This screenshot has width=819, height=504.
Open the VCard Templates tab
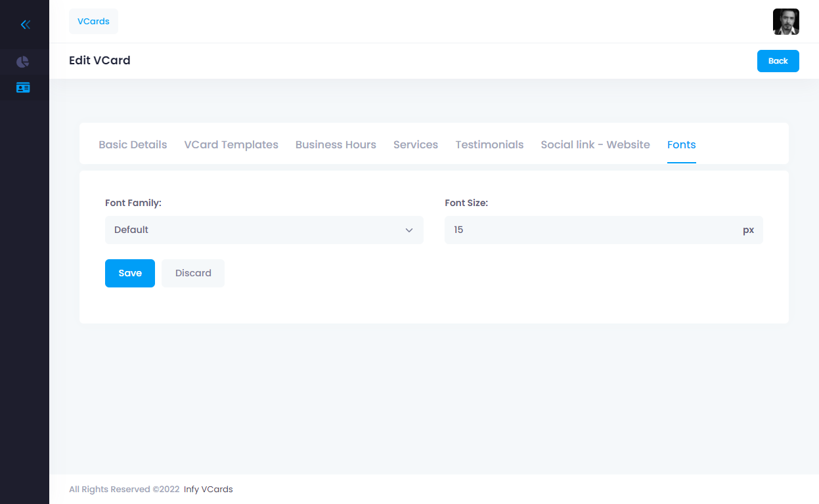[x=231, y=144]
